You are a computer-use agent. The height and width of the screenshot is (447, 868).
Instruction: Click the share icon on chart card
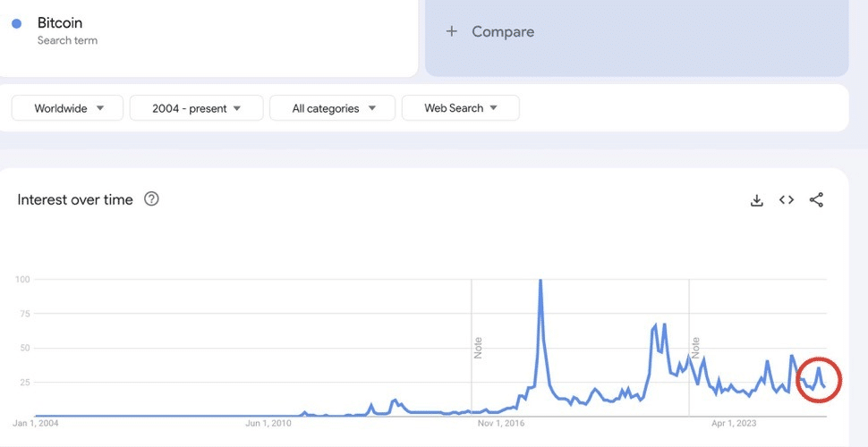pos(816,200)
